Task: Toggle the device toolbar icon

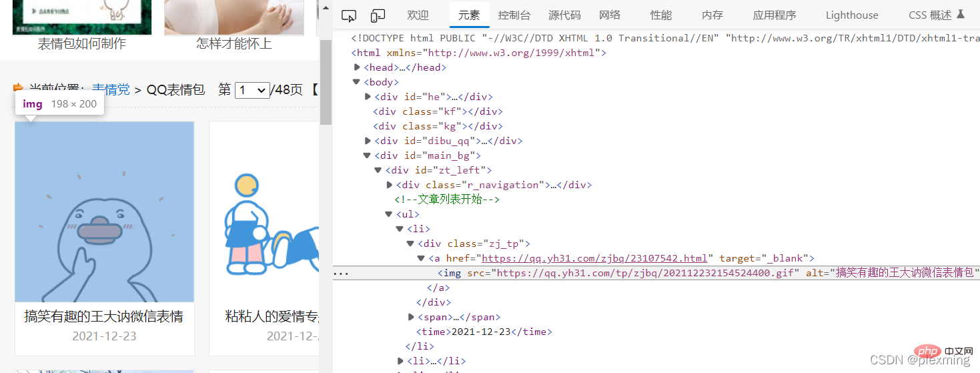Action: click(x=378, y=15)
